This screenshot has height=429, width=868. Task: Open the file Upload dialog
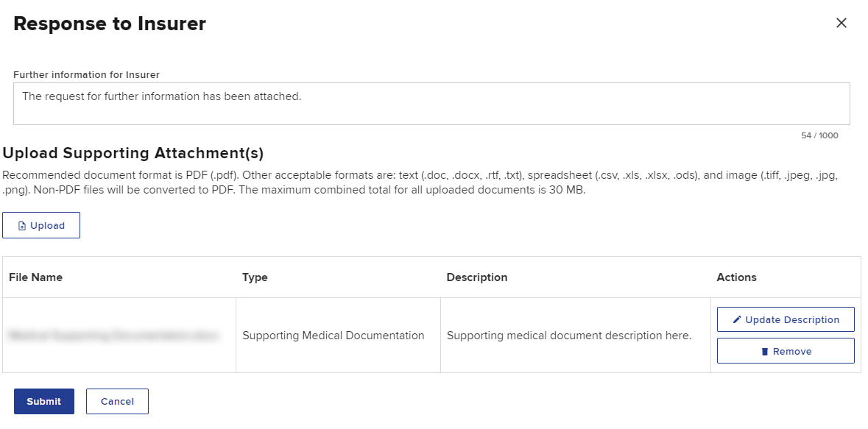click(x=41, y=225)
